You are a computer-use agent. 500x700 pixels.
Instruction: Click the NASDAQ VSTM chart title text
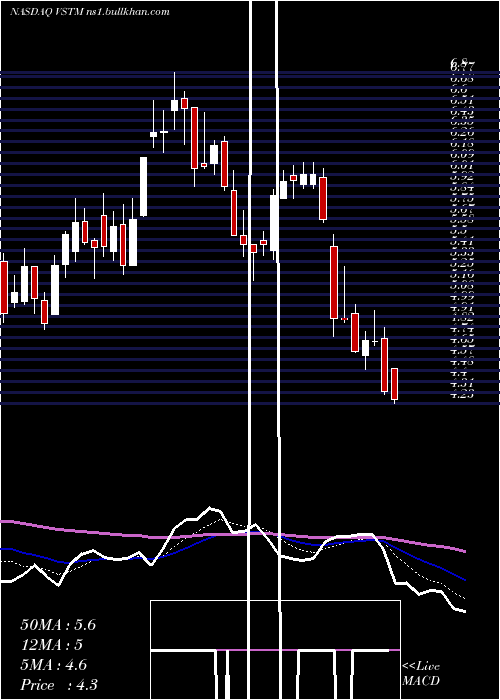pyautogui.click(x=90, y=12)
